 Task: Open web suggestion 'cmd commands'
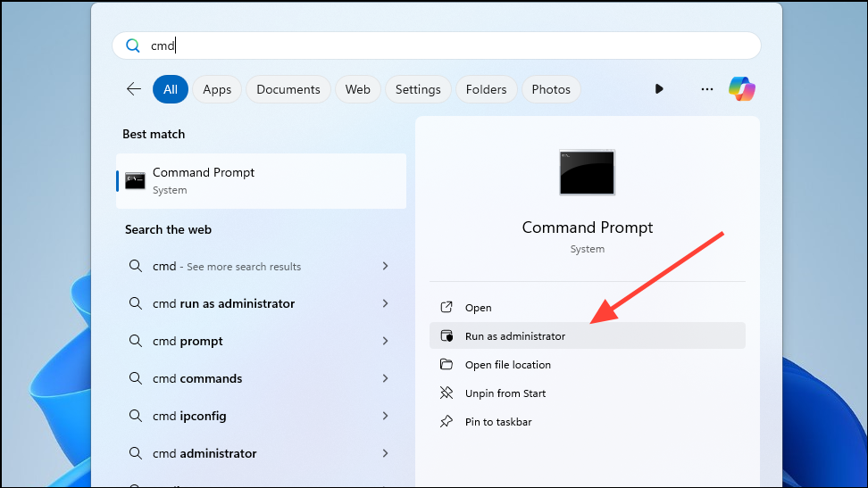pyautogui.click(x=262, y=378)
